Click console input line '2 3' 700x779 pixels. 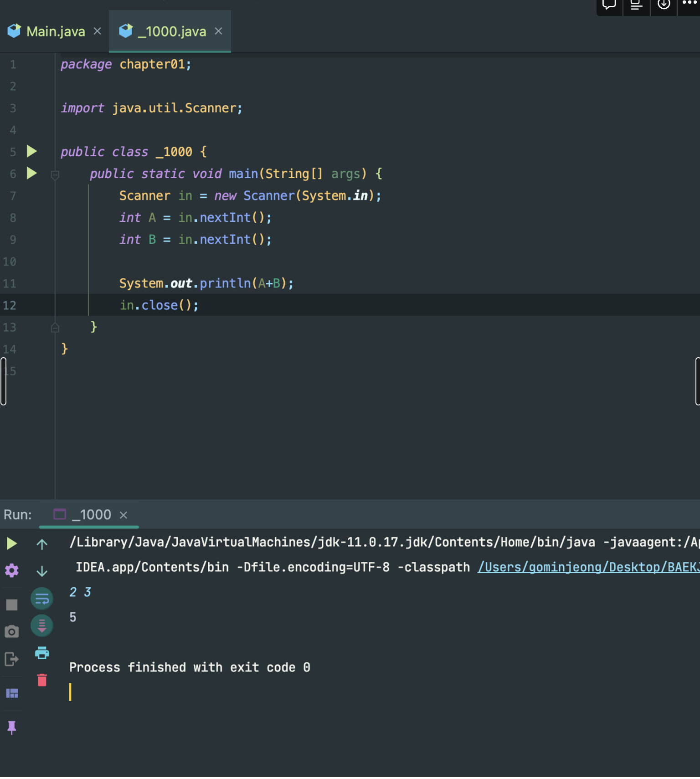pos(80,592)
